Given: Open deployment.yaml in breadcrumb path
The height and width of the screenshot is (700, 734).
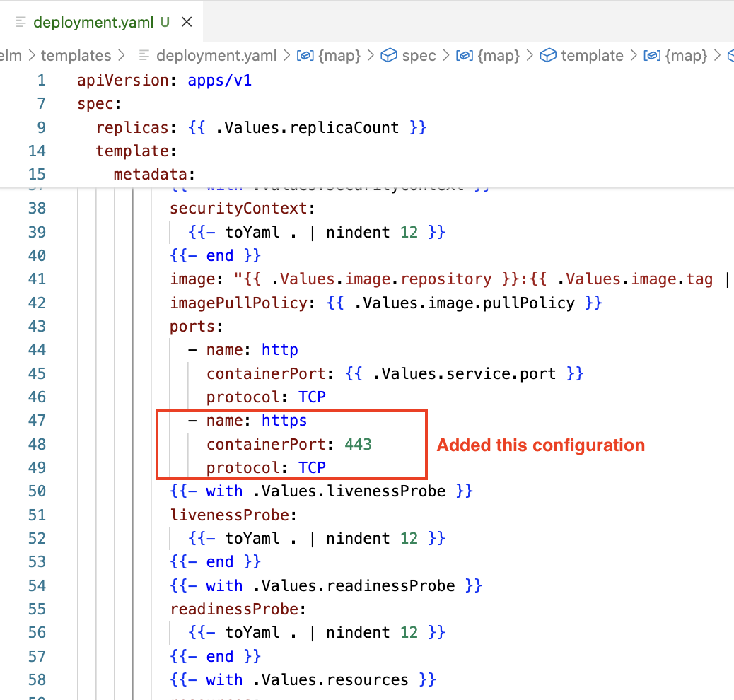Looking at the screenshot, I should click(216, 56).
